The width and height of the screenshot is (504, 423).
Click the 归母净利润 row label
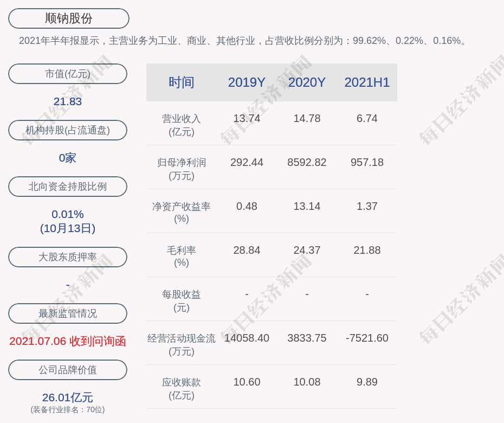click(182, 169)
